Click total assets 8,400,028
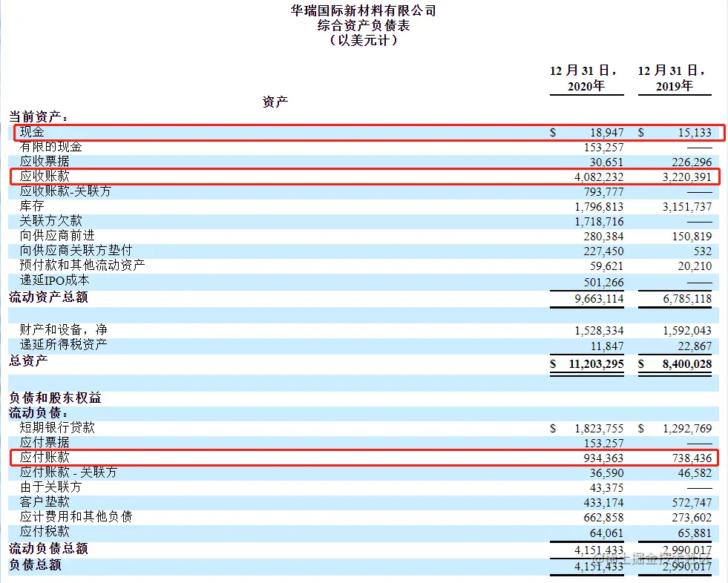This screenshot has width=728, height=583. [687, 364]
